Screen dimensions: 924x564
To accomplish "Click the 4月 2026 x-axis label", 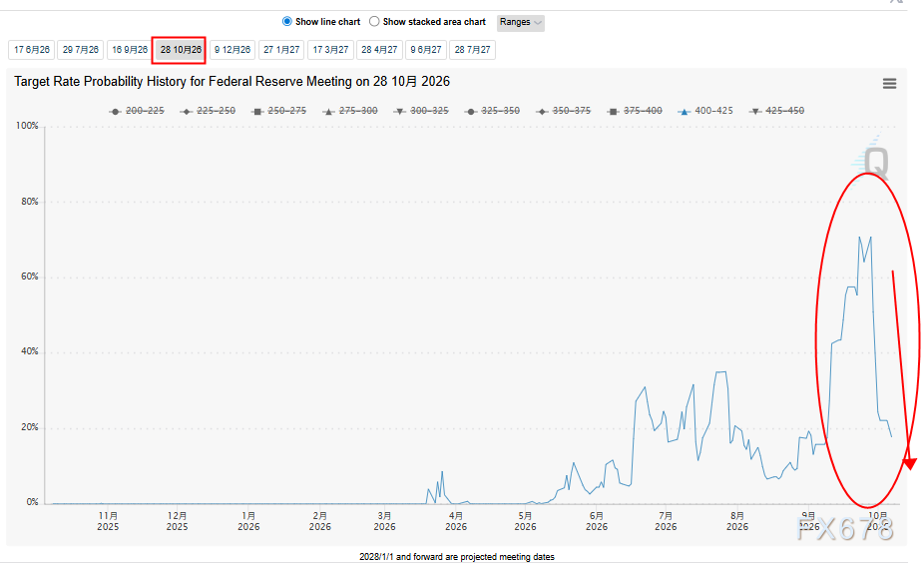I will pos(456,521).
